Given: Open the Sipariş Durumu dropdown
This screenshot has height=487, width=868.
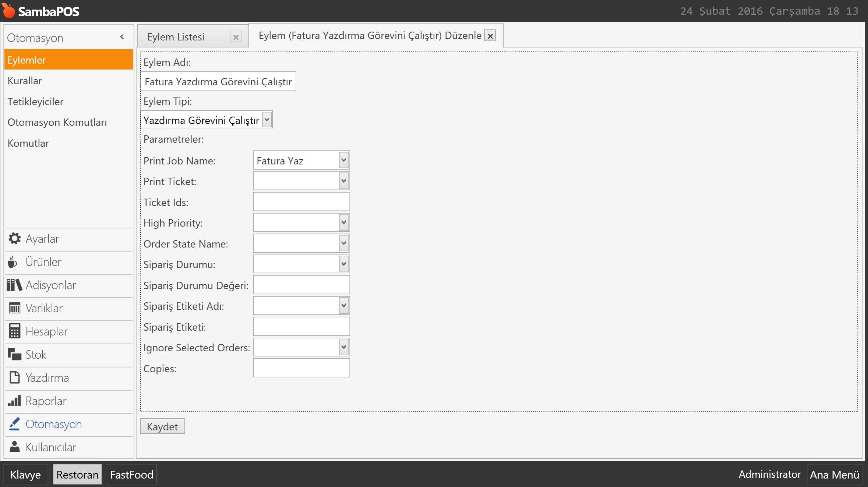Looking at the screenshot, I should pos(344,264).
